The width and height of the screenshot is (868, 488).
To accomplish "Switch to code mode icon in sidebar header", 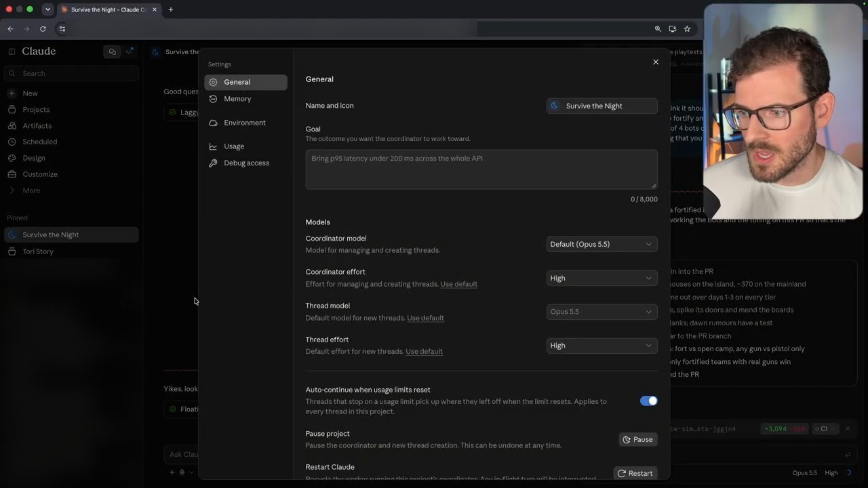I will tap(129, 52).
